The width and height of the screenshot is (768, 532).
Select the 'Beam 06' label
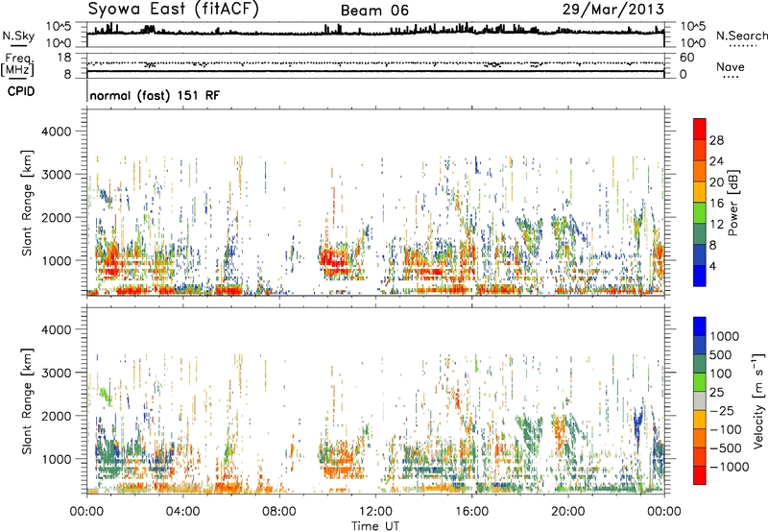[x=374, y=11]
